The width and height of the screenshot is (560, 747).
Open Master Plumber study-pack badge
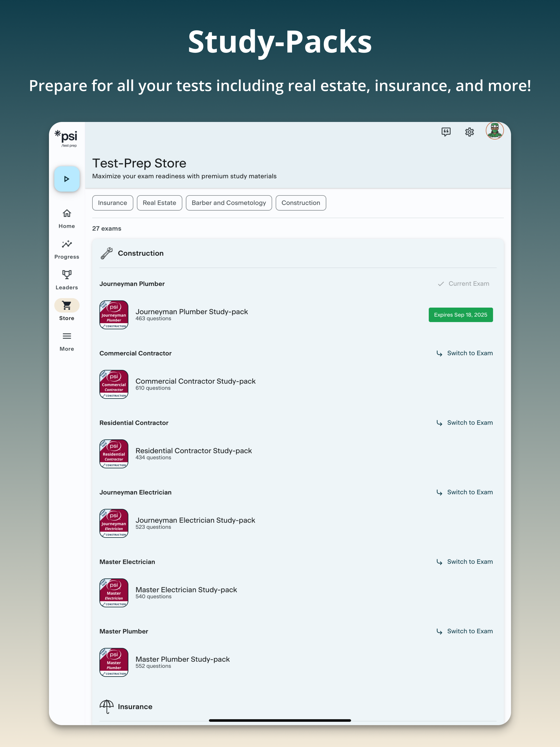coord(114,663)
